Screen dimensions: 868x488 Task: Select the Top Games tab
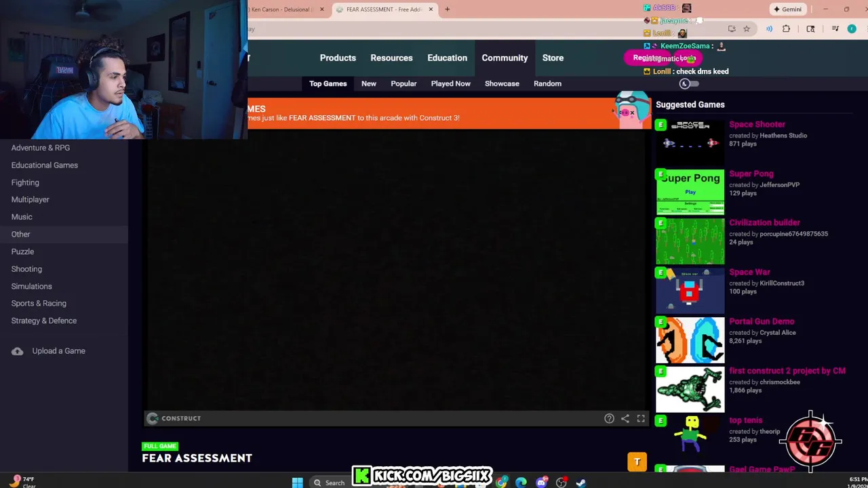click(328, 84)
